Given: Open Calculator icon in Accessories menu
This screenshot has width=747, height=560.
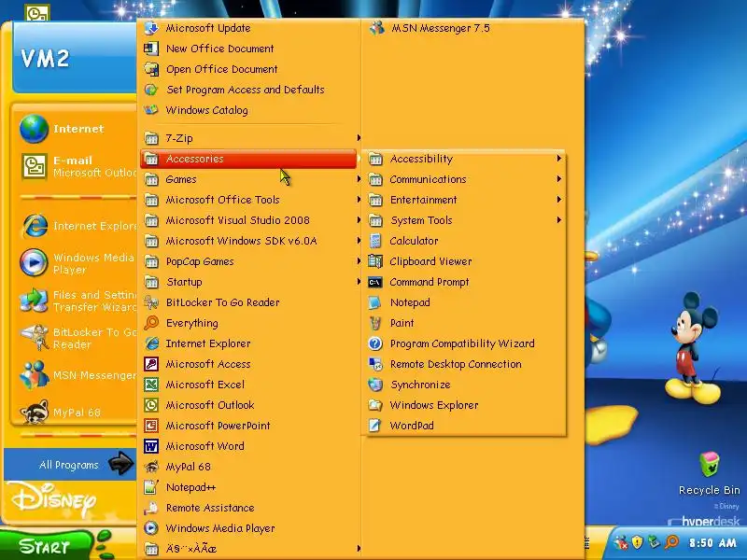Looking at the screenshot, I should coord(375,241).
